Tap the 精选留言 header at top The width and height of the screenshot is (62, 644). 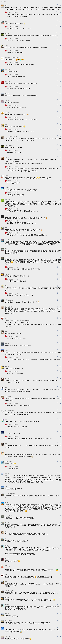click(3, 1)
